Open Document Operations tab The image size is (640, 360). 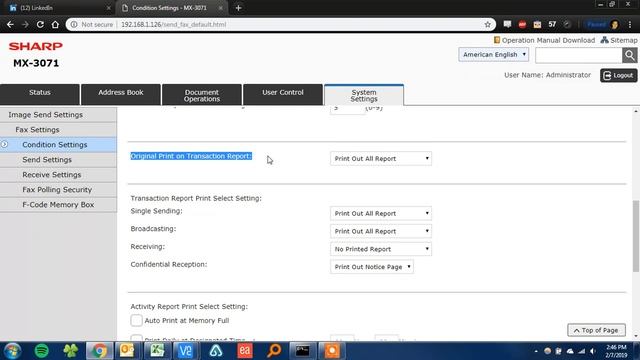(202, 95)
